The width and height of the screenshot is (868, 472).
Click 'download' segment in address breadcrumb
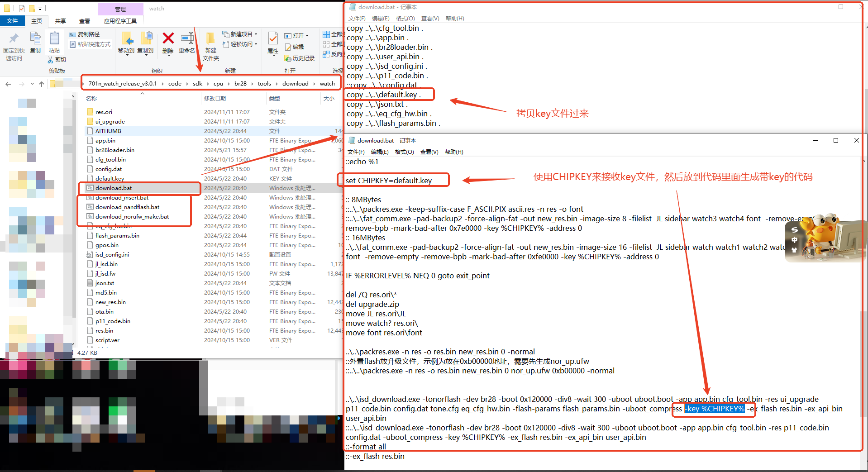295,84
